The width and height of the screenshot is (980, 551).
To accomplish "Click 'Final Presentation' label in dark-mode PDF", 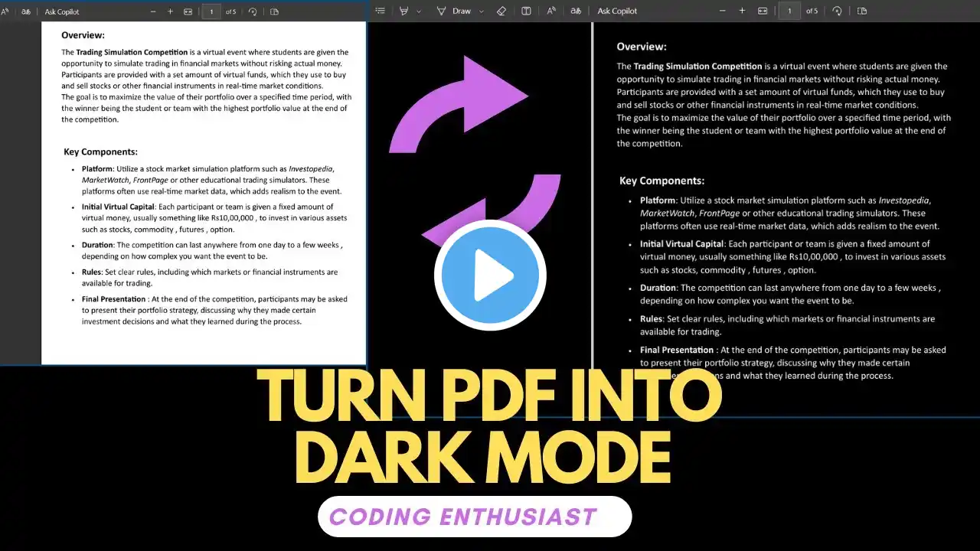I will (677, 350).
